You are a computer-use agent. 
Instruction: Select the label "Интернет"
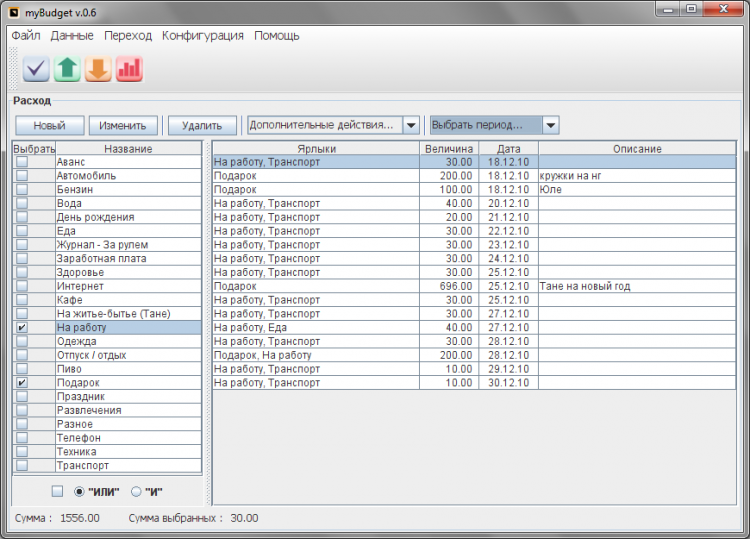click(x=128, y=286)
